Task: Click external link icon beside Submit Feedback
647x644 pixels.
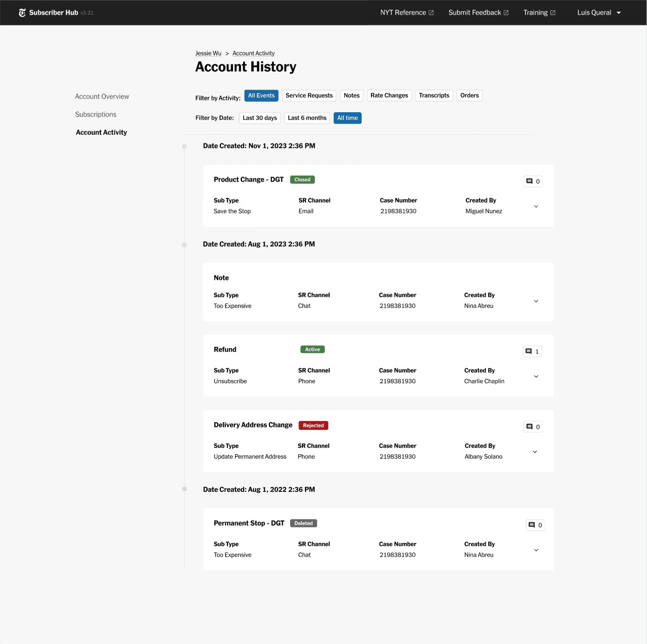Action: (x=506, y=13)
